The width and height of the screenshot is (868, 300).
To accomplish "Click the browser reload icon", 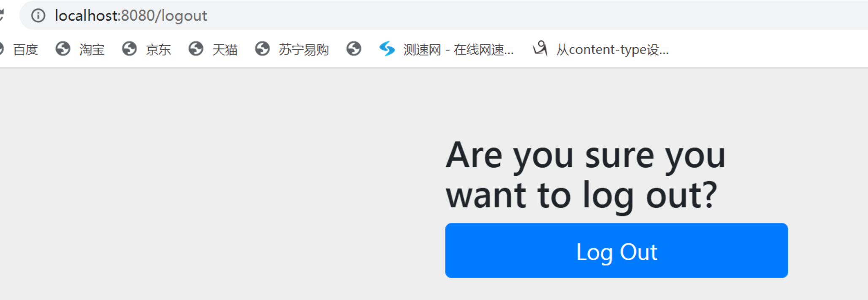I will (1, 15).
